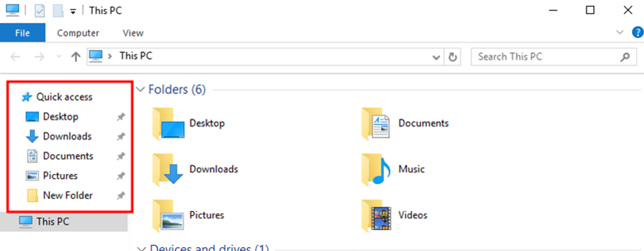The image size is (644, 251).
Task: Toggle the pin beside Pictures in sidebar
Action: (121, 176)
